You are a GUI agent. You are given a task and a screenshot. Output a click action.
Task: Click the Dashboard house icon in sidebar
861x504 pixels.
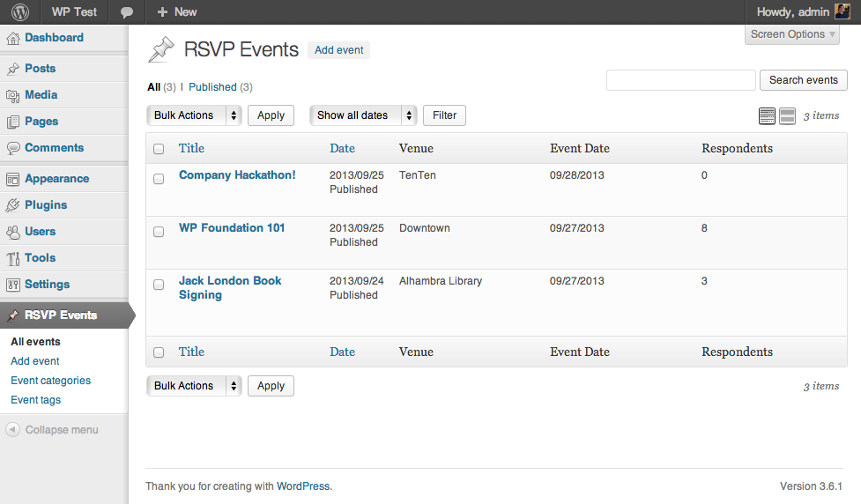coord(13,38)
